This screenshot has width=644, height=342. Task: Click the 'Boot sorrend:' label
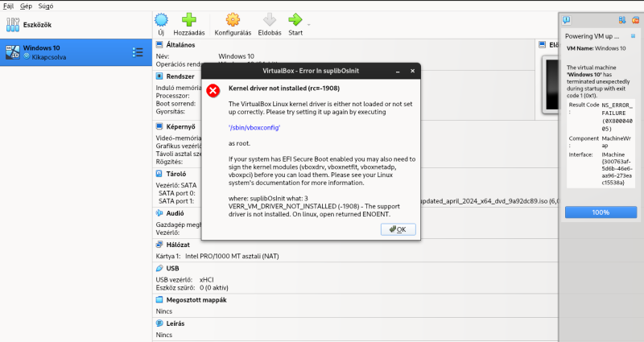[175, 104]
